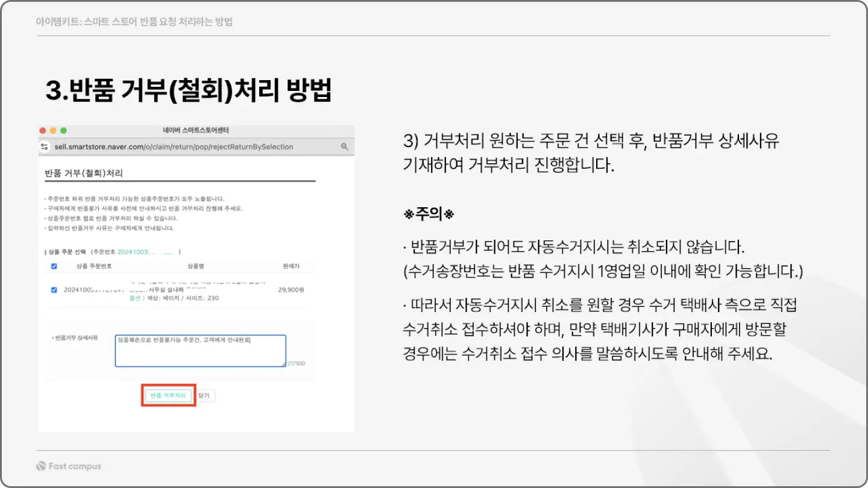Click the 아이템키트 breadcrumb text at the top
Viewport: 868px width, 488px height.
coord(134,22)
